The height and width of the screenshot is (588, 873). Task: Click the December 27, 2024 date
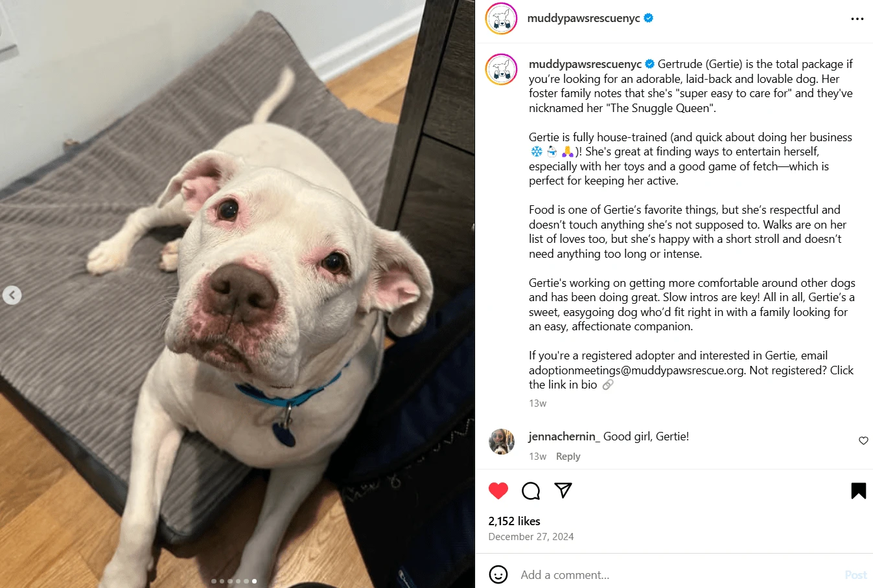click(x=531, y=537)
